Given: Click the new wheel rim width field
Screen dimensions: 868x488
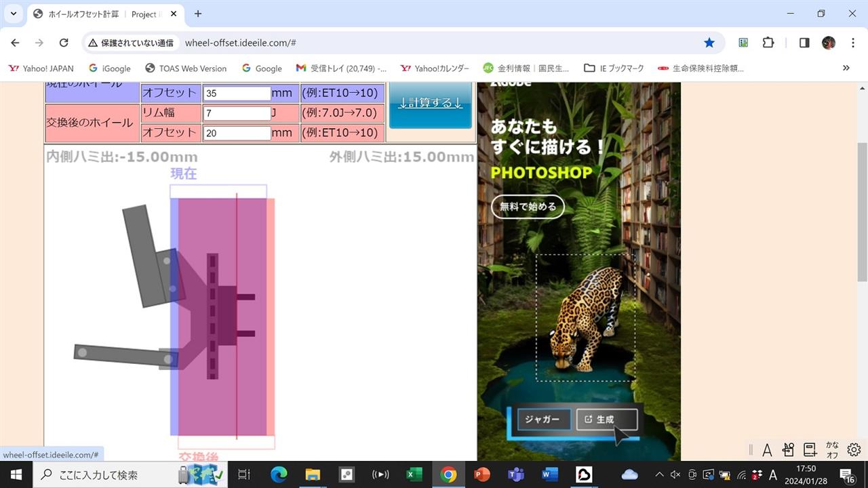Looking at the screenshot, I should 237,113.
